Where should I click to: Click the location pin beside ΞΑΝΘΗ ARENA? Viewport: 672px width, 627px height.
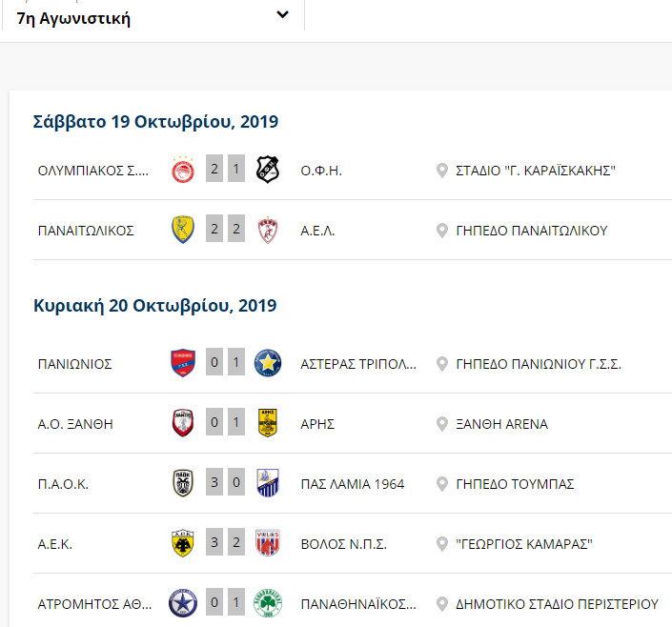point(442,424)
